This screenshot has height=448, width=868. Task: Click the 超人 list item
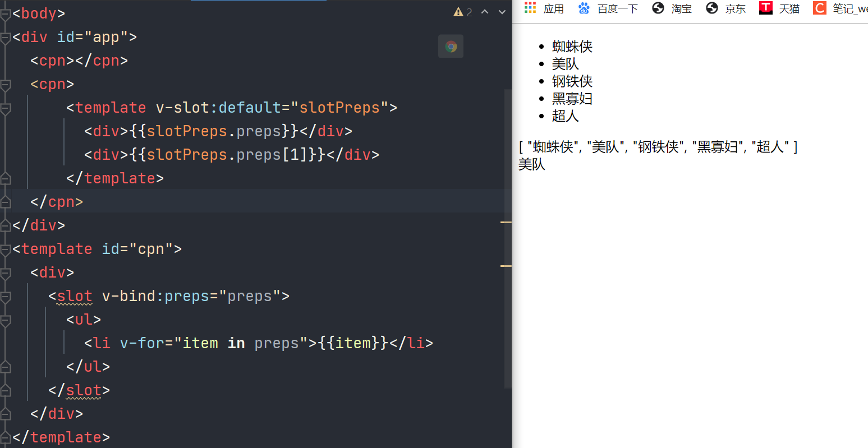pyautogui.click(x=566, y=116)
